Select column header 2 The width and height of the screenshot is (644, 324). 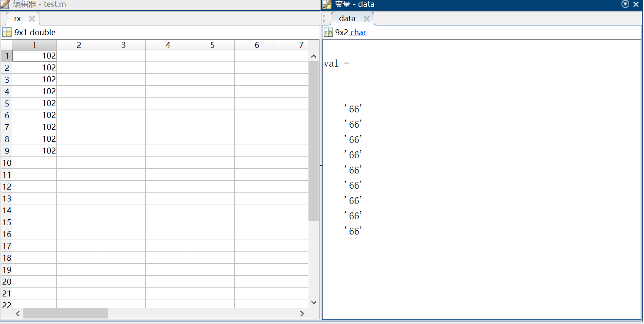click(79, 45)
